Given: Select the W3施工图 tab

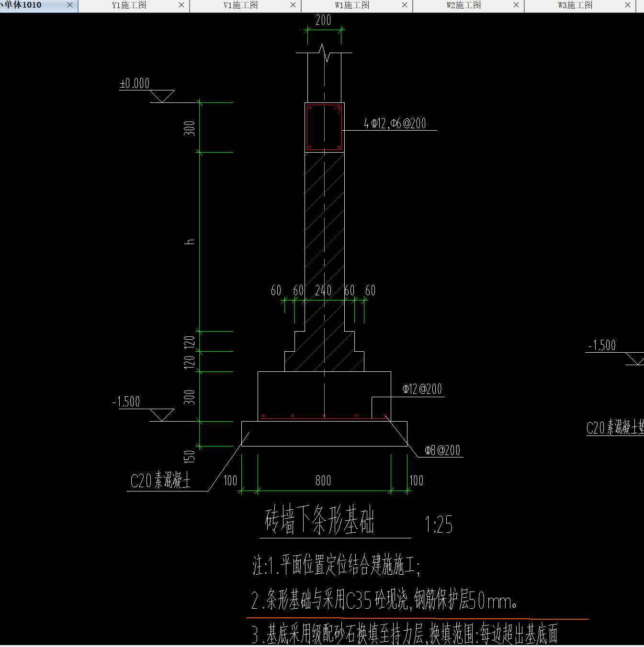Looking at the screenshot, I should pos(576,5).
